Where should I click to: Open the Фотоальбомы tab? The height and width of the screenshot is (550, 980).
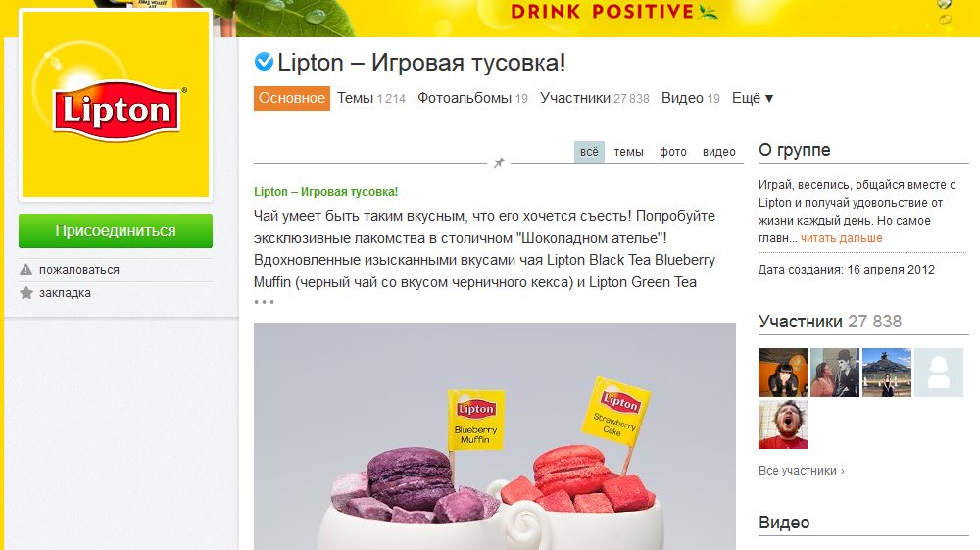[x=472, y=98]
